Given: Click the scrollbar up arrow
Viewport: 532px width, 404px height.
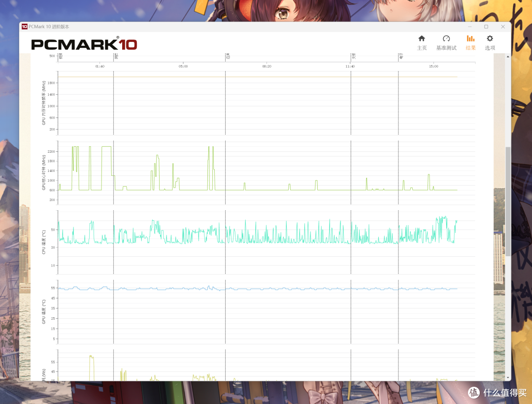Looking at the screenshot, I should [507, 57].
